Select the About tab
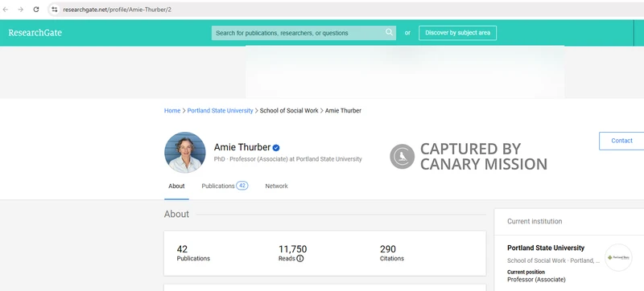This screenshot has height=291, width=644. click(x=176, y=186)
